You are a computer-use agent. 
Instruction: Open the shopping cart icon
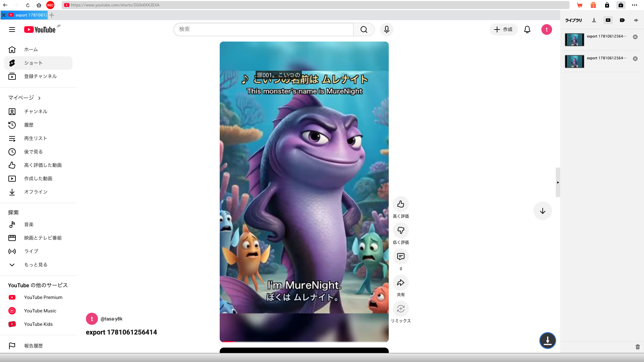tap(580, 5)
